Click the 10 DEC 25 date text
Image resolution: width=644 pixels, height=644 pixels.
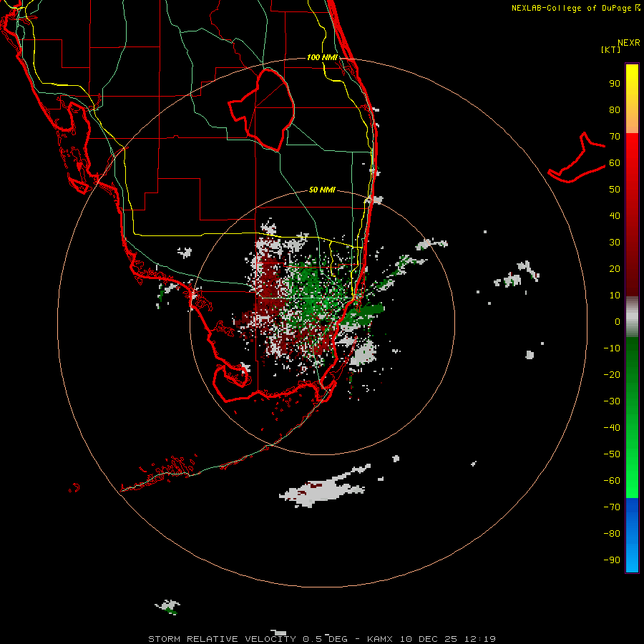tap(429, 639)
